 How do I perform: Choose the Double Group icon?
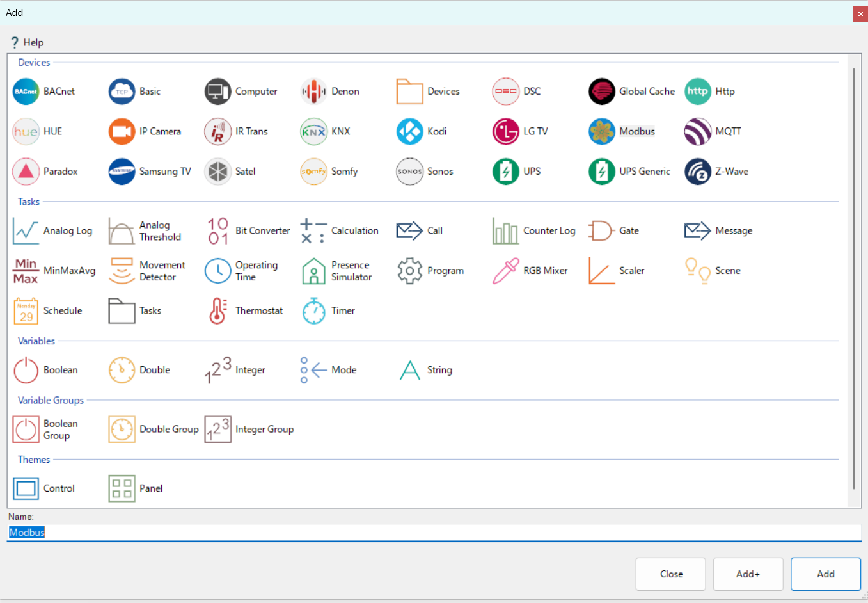[122, 430]
